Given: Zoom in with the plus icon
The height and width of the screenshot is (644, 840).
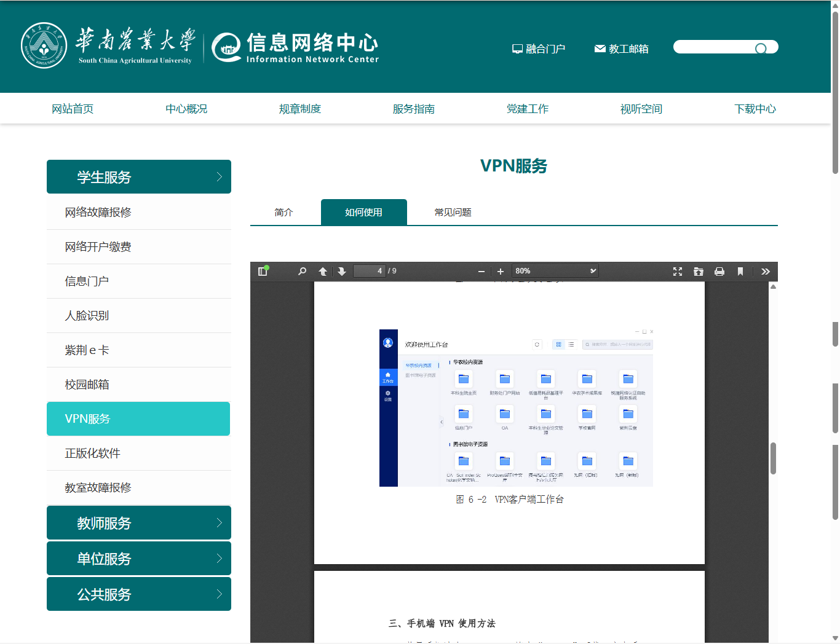Looking at the screenshot, I should click(501, 272).
